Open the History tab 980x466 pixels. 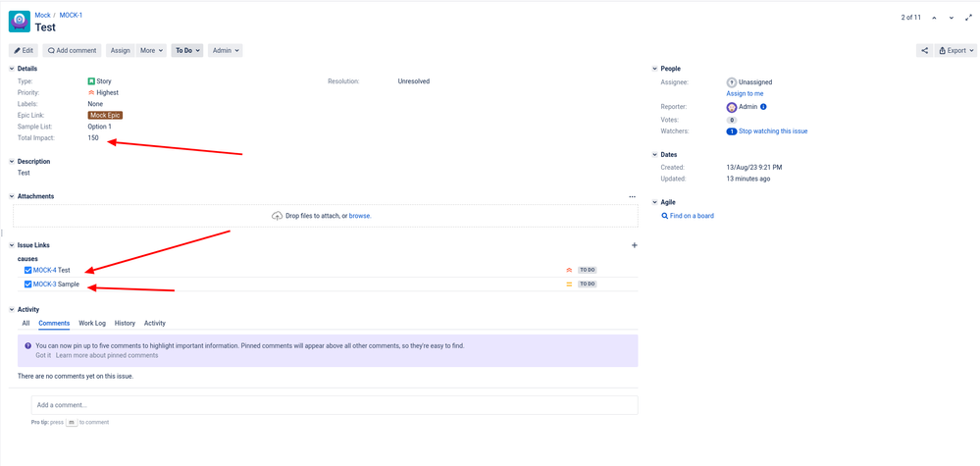tap(125, 323)
